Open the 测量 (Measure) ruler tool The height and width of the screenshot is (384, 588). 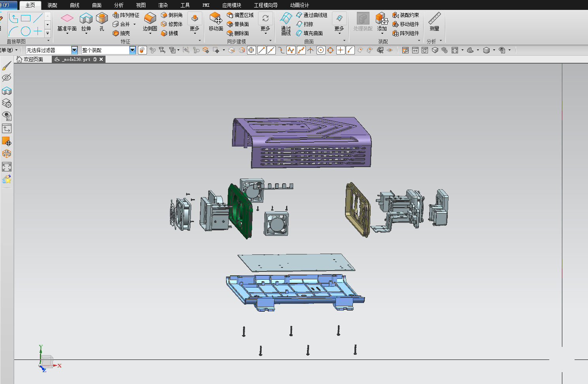click(434, 22)
